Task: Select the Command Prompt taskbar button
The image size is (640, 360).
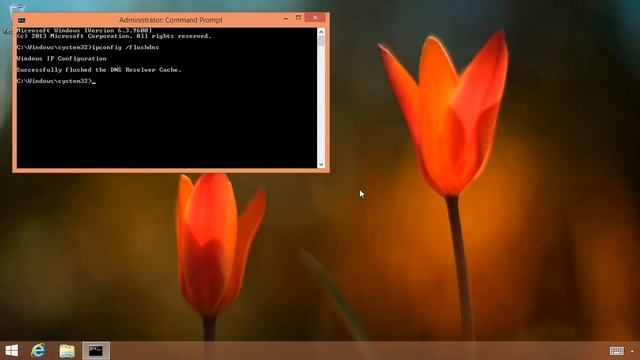Action: pyautogui.click(x=96, y=351)
